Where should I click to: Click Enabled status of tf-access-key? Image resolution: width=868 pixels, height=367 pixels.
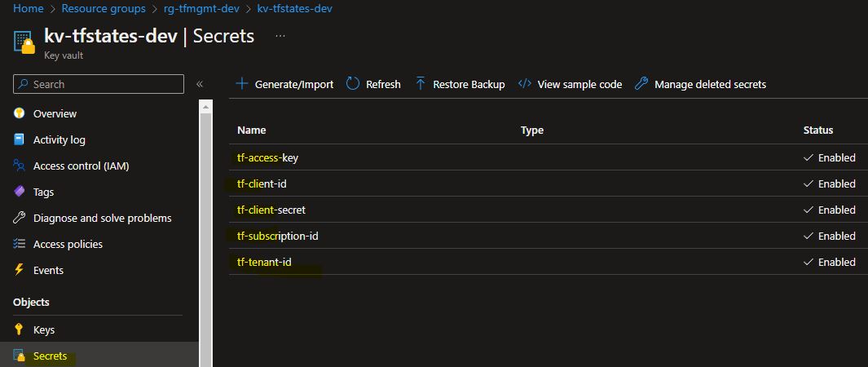click(829, 157)
